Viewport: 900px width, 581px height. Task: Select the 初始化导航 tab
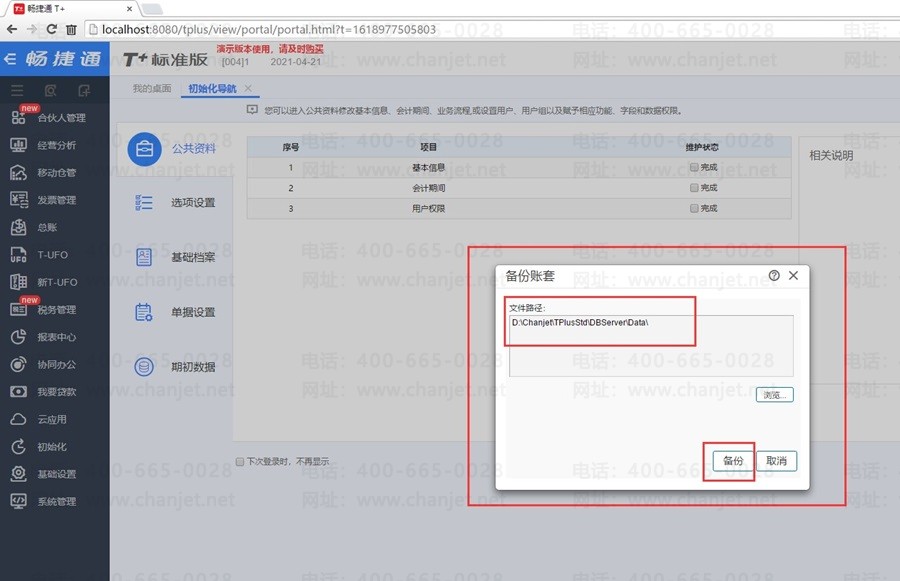[x=212, y=88]
